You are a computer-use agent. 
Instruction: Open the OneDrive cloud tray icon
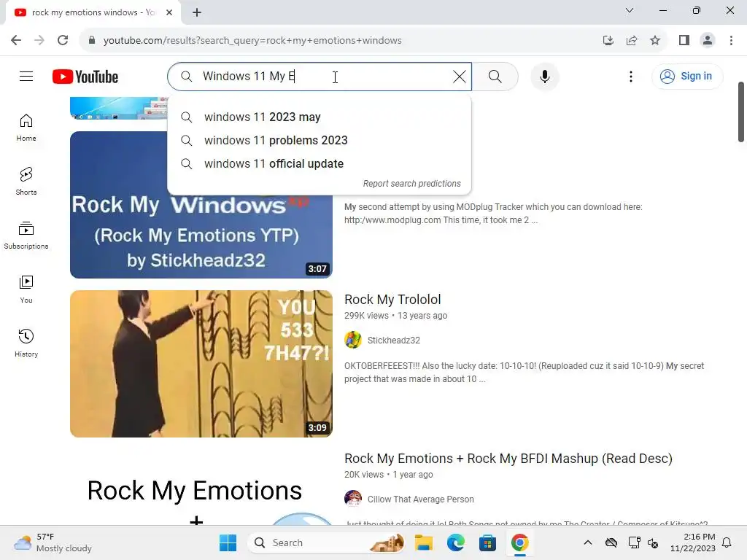click(x=611, y=542)
